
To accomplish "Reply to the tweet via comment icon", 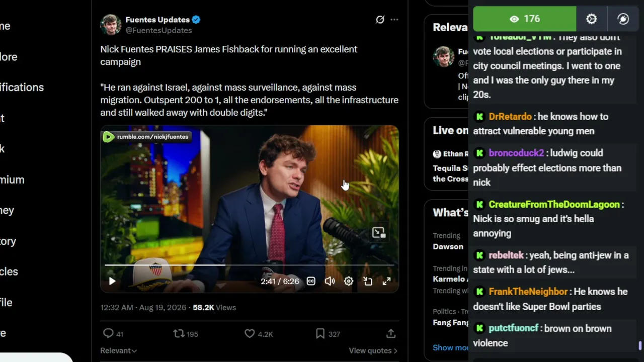I will [x=108, y=333].
